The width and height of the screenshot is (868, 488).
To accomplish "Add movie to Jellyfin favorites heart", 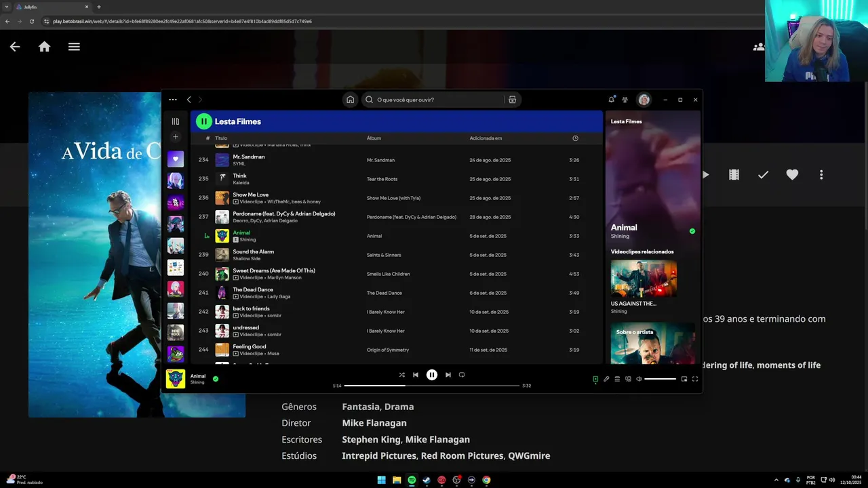I will point(792,174).
